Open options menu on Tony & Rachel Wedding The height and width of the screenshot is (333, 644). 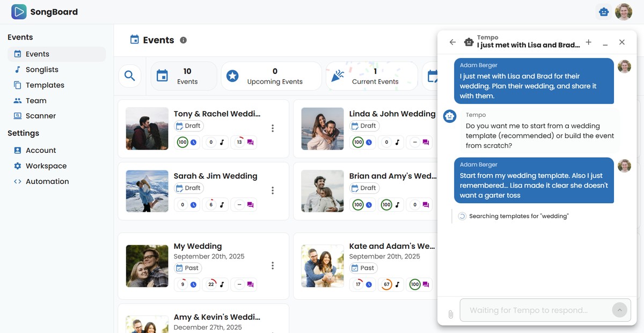[x=273, y=128]
